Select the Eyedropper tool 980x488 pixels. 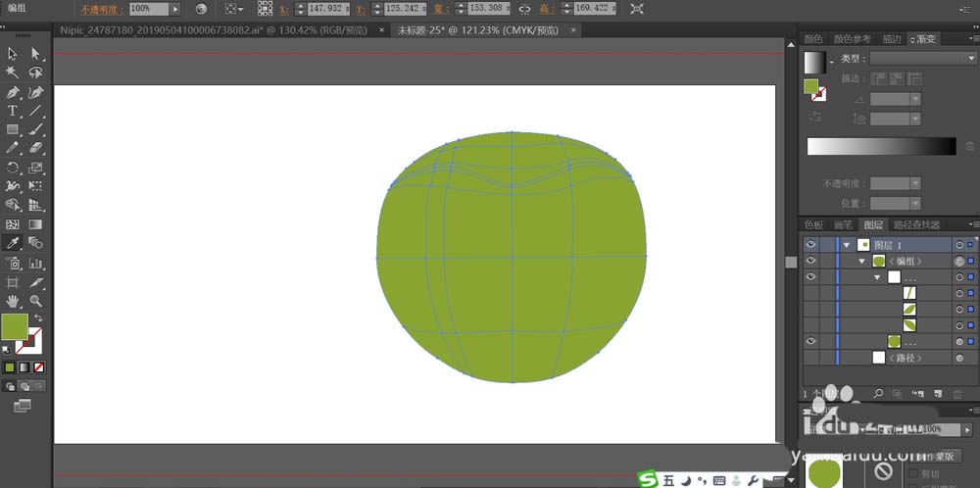coord(13,242)
